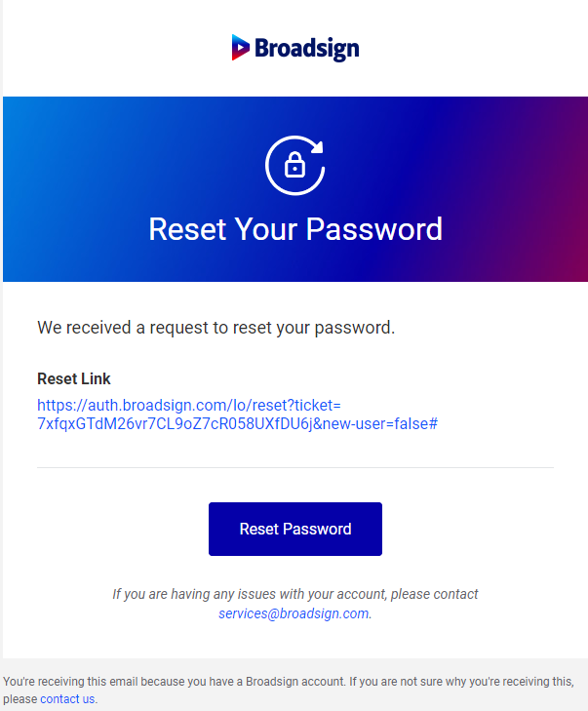This screenshot has width=588, height=711.
Task: Click the Broadsign triangle logo icon
Action: click(241, 47)
